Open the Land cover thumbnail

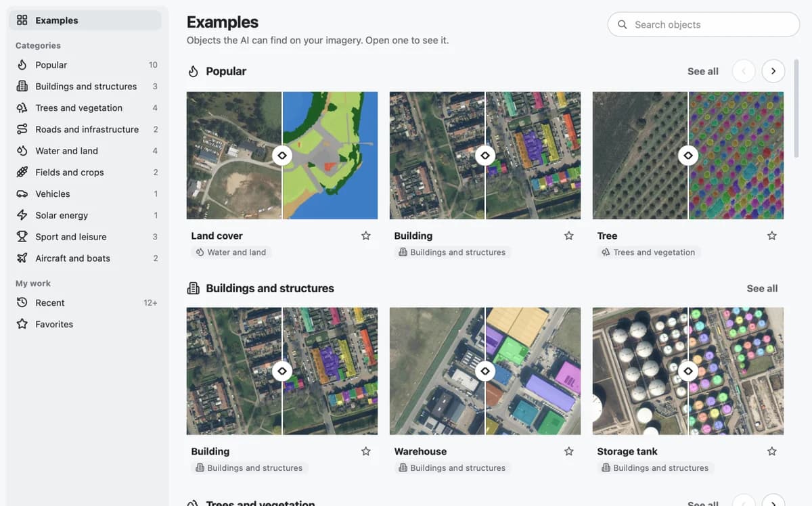coord(282,156)
